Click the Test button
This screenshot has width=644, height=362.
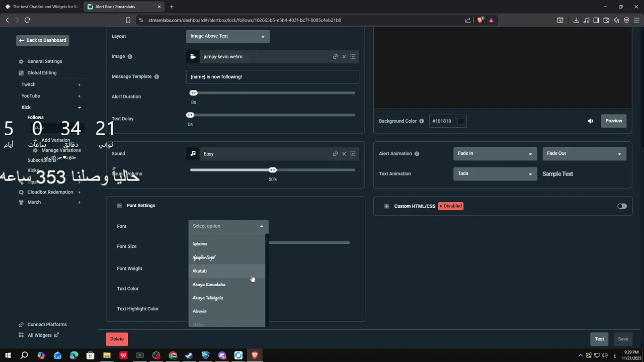tap(599, 339)
